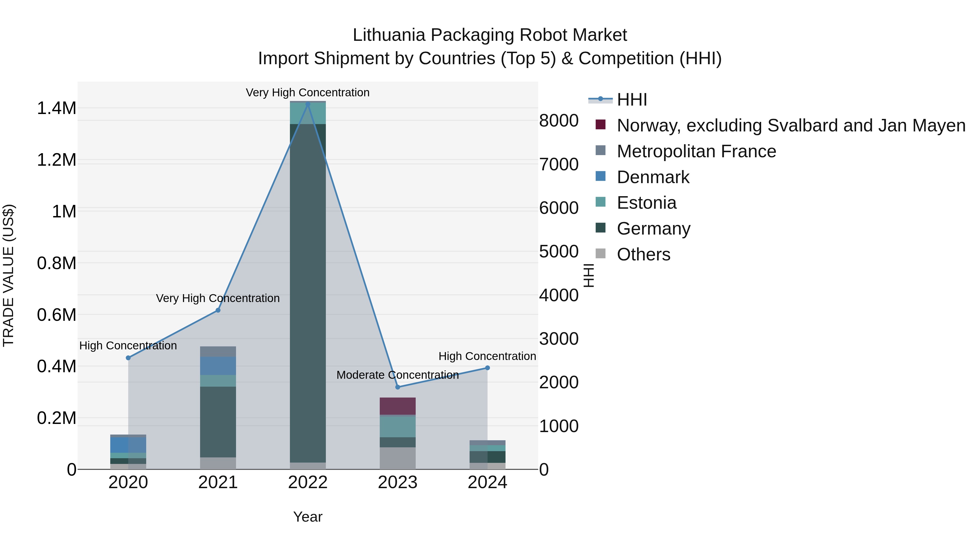Click the Metropolitan France slate legend swatch
The height and width of the screenshot is (551, 980).
(600, 150)
